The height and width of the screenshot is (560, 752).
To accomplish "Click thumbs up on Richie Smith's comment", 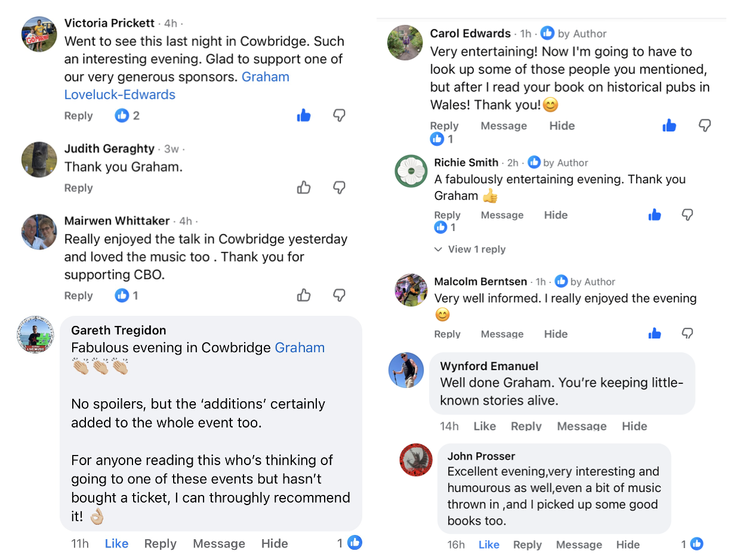I will tap(655, 214).
